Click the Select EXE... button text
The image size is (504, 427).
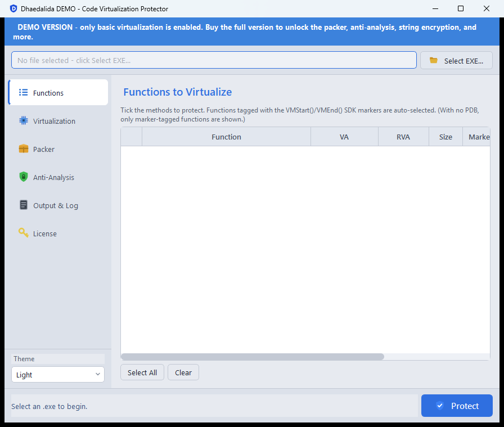[463, 61]
